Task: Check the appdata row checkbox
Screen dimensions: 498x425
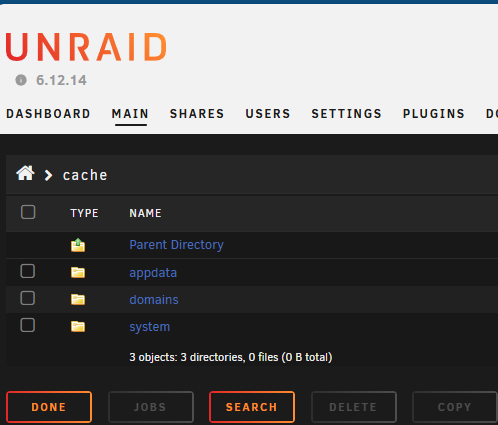Action: click(x=28, y=271)
